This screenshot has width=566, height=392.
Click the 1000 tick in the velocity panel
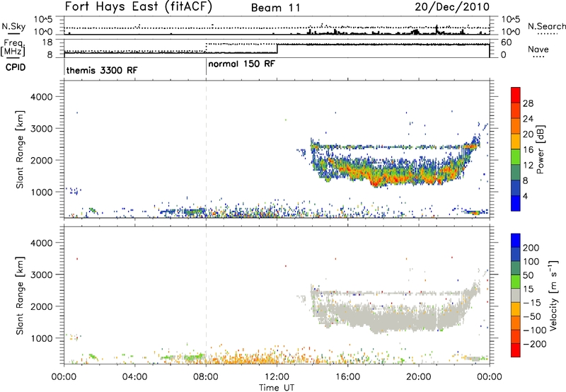point(42,338)
